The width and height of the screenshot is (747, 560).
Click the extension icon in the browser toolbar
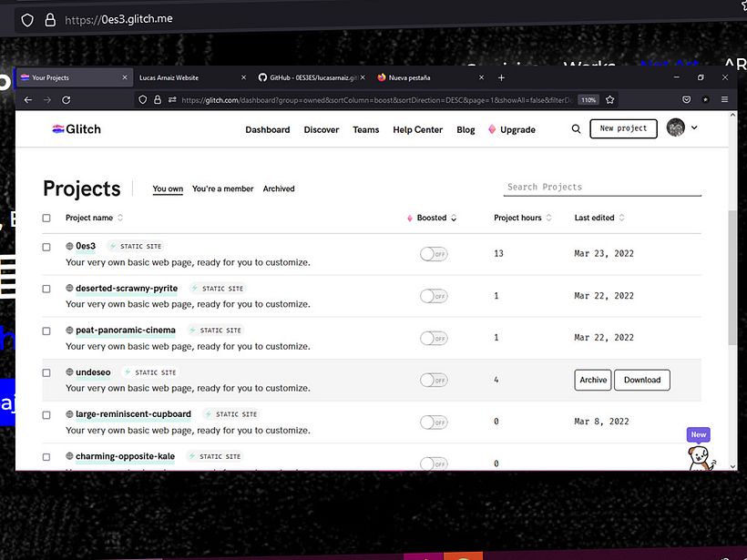point(706,99)
